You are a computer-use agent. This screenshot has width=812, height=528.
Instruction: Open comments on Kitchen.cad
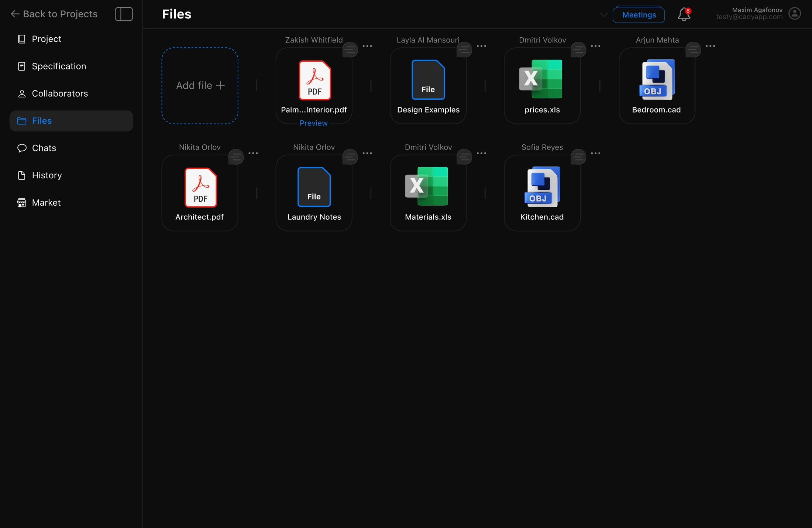[x=578, y=157]
